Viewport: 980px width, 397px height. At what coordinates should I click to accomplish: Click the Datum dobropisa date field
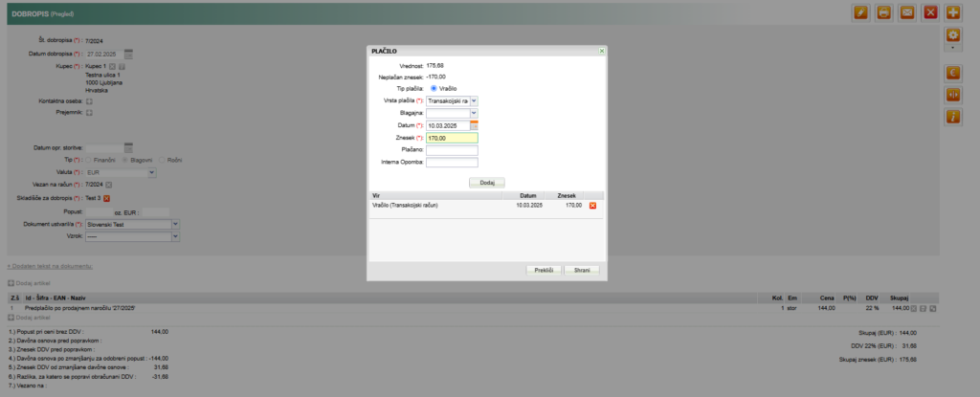(104, 54)
